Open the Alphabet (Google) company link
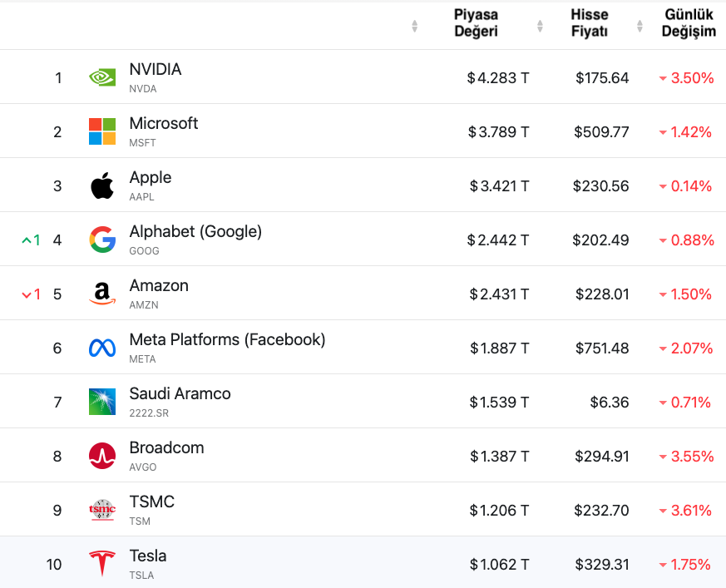Viewport: 726px width, 588px height. 195,231
